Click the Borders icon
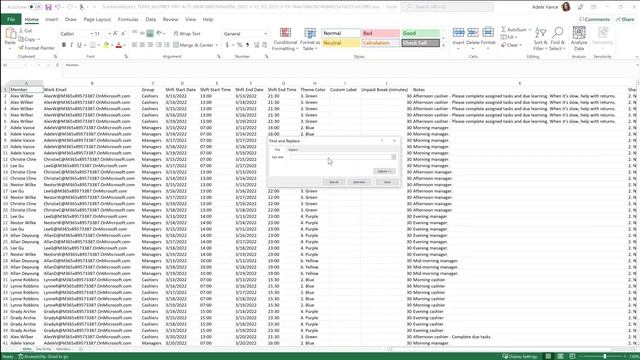The width and height of the screenshot is (640, 360). [93, 45]
